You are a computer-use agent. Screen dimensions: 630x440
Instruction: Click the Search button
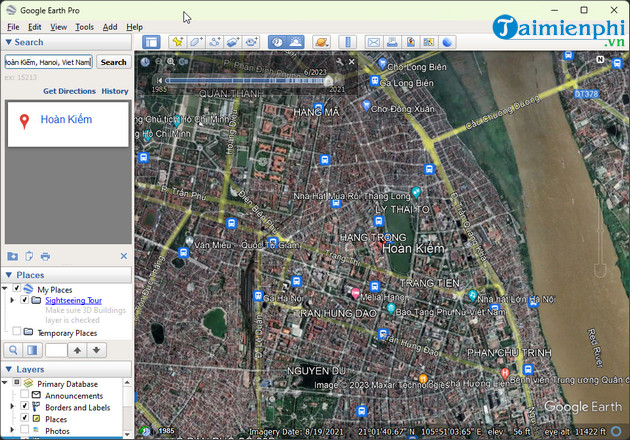(114, 62)
